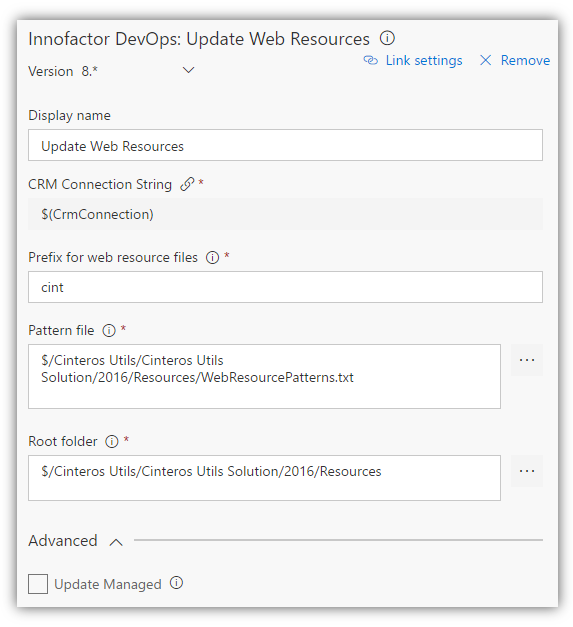Viewport: 573px width, 627px height.
Task: Browse for Root folder using ellipsis button
Action: pos(527,471)
